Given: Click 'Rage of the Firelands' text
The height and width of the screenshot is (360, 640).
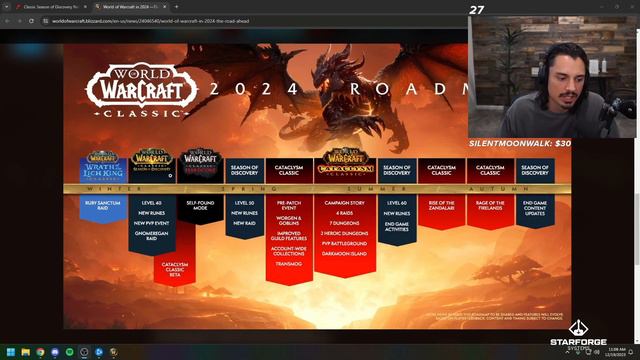Looking at the screenshot, I should pyautogui.click(x=490, y=205).
